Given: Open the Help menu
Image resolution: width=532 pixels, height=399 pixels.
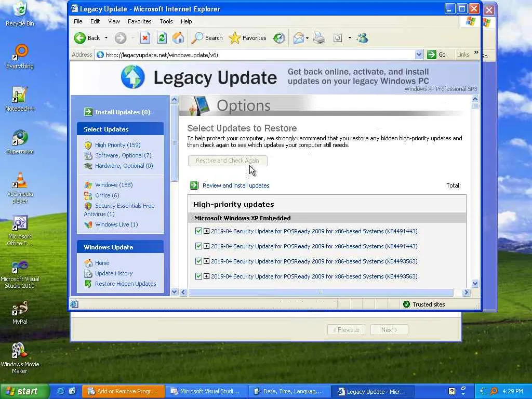Looking at the screenshot, I should click(x=187, y=21).
